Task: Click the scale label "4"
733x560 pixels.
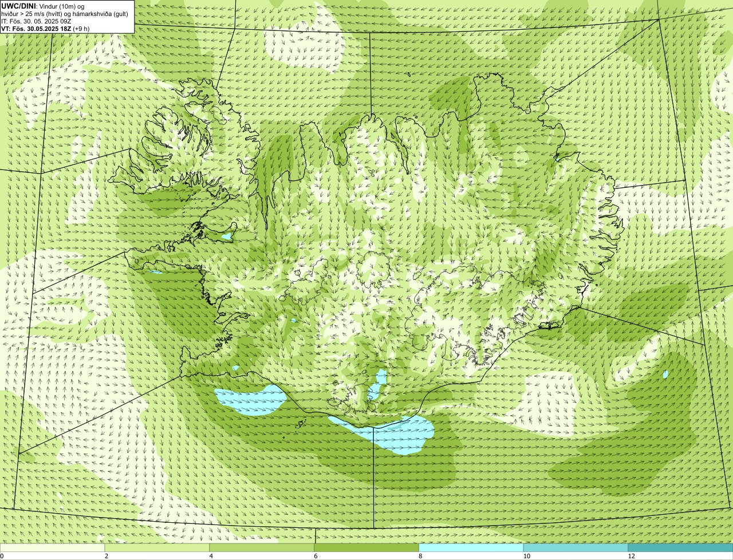Action: pyautogui.click(x=211, y=556)
